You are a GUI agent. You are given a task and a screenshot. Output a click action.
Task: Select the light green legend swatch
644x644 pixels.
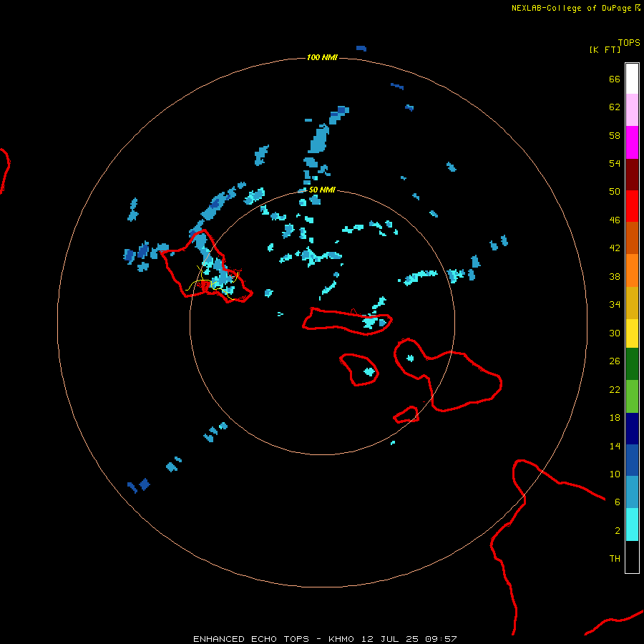(x=632, y=396)
